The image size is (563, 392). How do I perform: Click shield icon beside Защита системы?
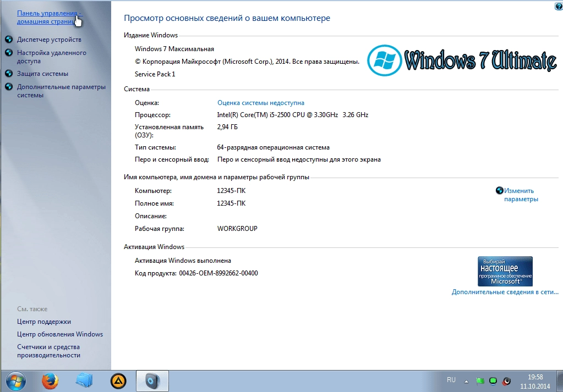point(9,74)
